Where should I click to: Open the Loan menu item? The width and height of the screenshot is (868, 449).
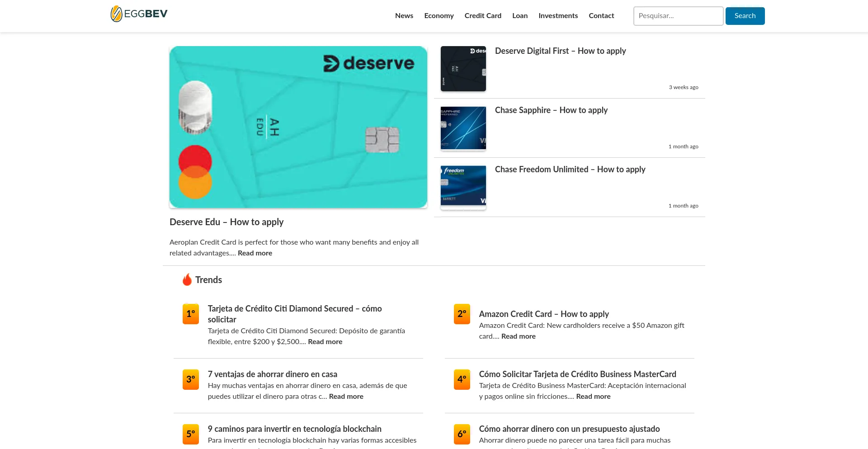pyautogui.click(x=520, y=16)
